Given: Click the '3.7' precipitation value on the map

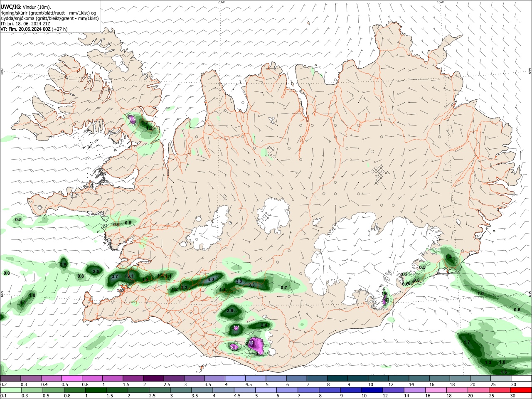Looking at the screenshot, I should tap(116, 277).
